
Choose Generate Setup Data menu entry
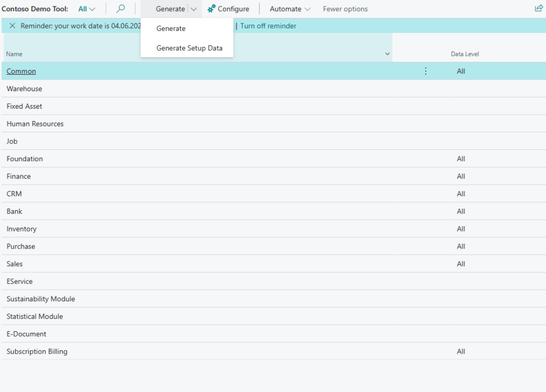pyautogui.click(x=189, y=48)
